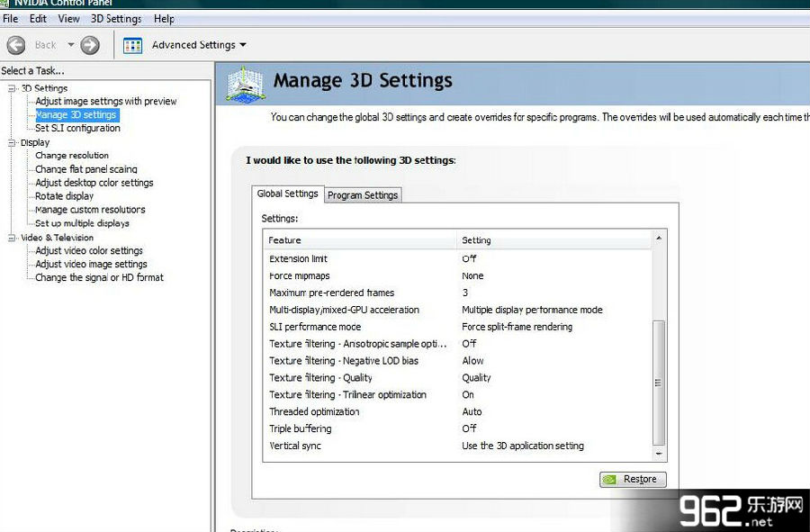The width and height of the screenshot is (810, 532).
Task: Click the 'Force split-frame rendering' setting value
Action: tap(517, 327)
